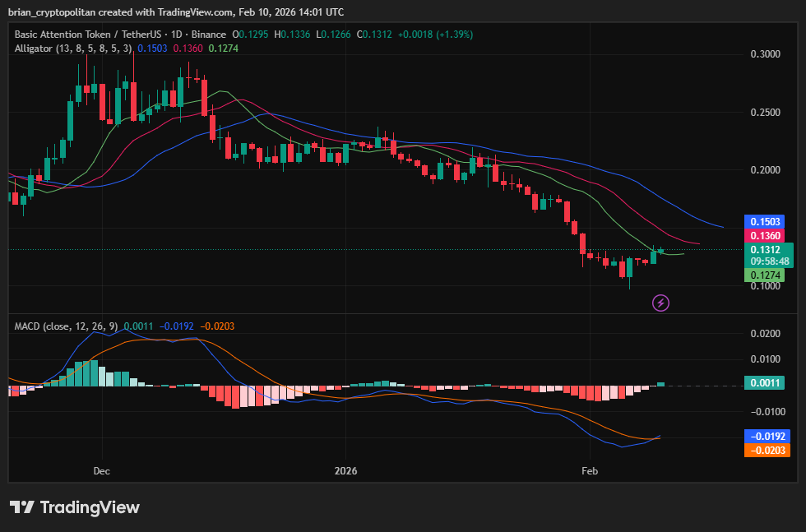Click the -0.0192 MACD line label

[767, 436]
